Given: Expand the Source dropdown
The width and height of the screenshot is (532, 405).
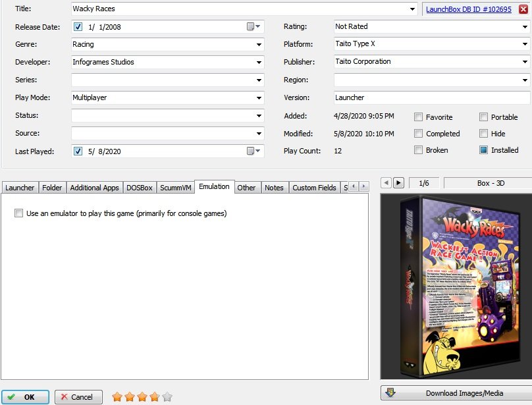Looking at the screenshot, I should (x=259, y=134).
